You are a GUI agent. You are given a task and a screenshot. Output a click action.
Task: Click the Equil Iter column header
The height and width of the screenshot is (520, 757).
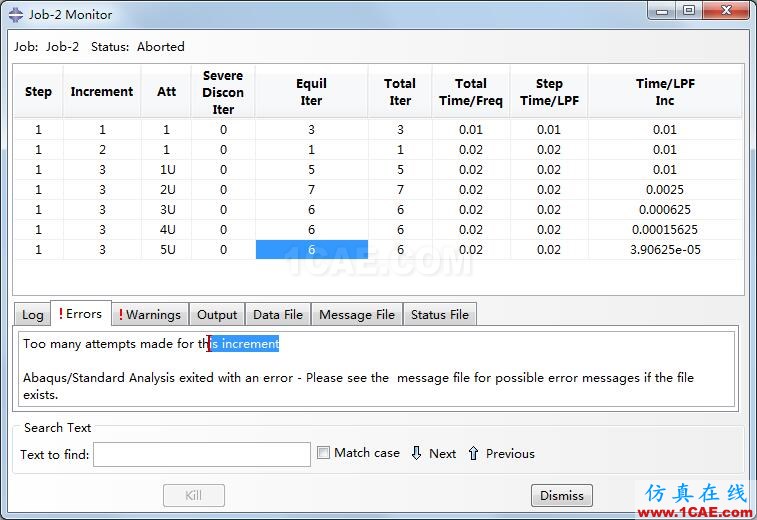pos(311,92)
